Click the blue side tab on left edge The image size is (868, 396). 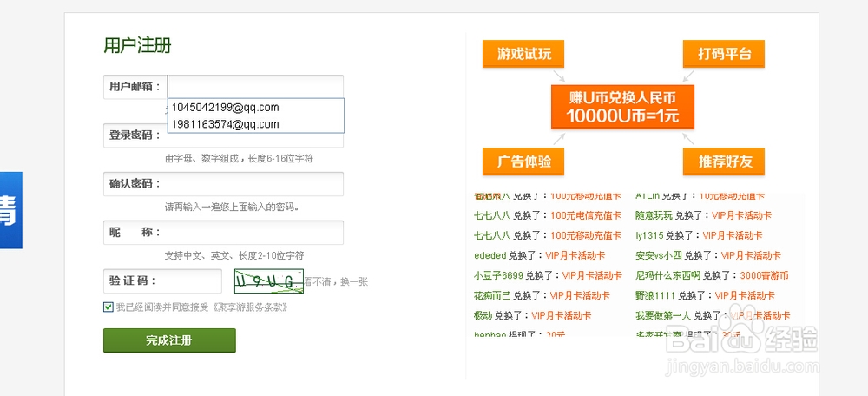point(11,210)
